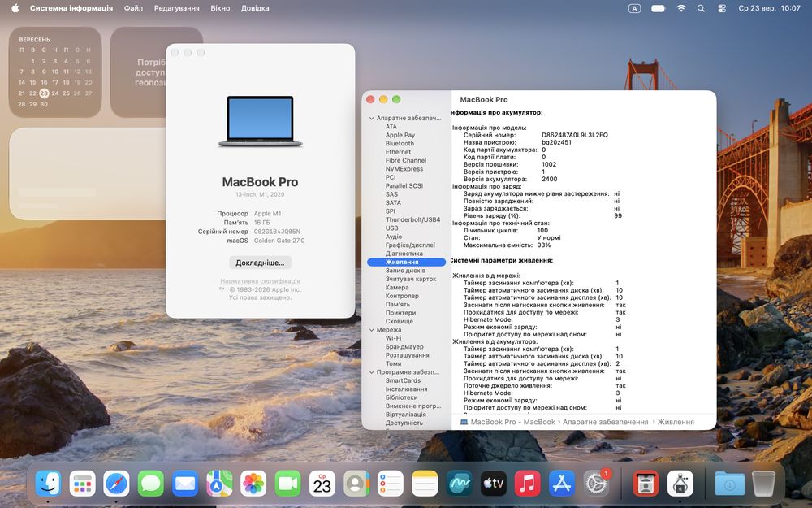The height and width of the screenshot is (508, 812).
Task: Select Запис дисків sidebar item
Action: [x=407, y=271]
